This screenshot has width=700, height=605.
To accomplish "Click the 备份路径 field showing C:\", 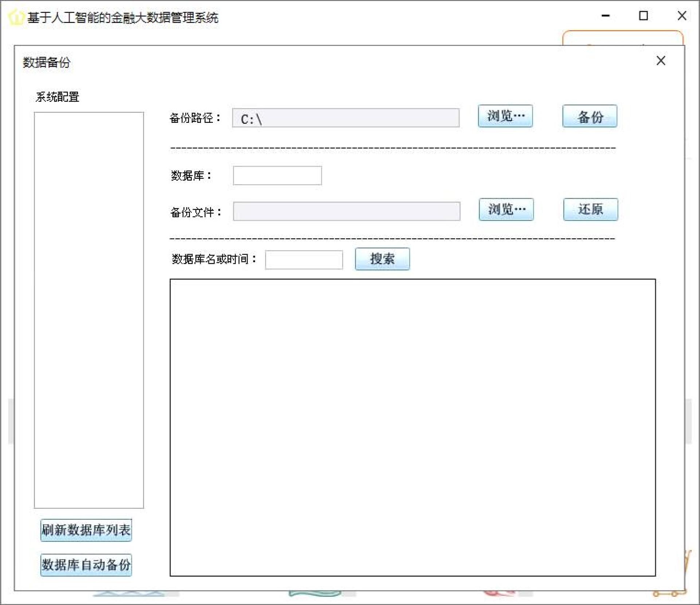I will [x=345, y=118].
